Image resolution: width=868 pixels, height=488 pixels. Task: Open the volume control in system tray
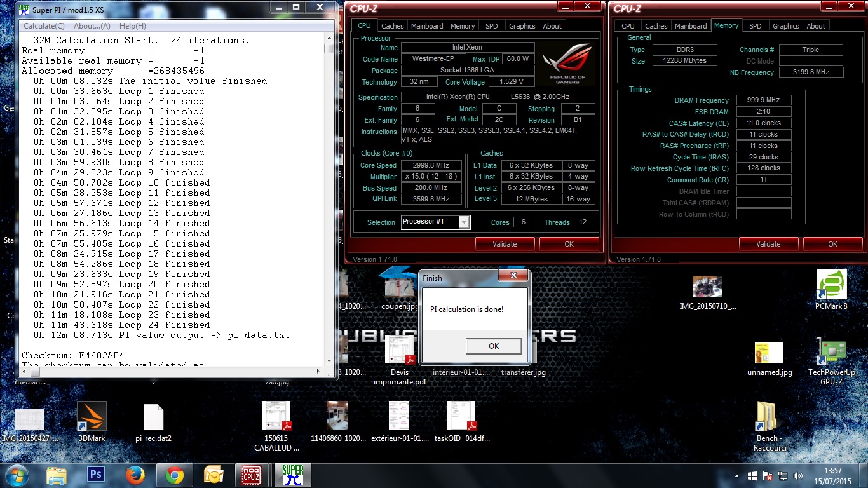click(799, 475)
